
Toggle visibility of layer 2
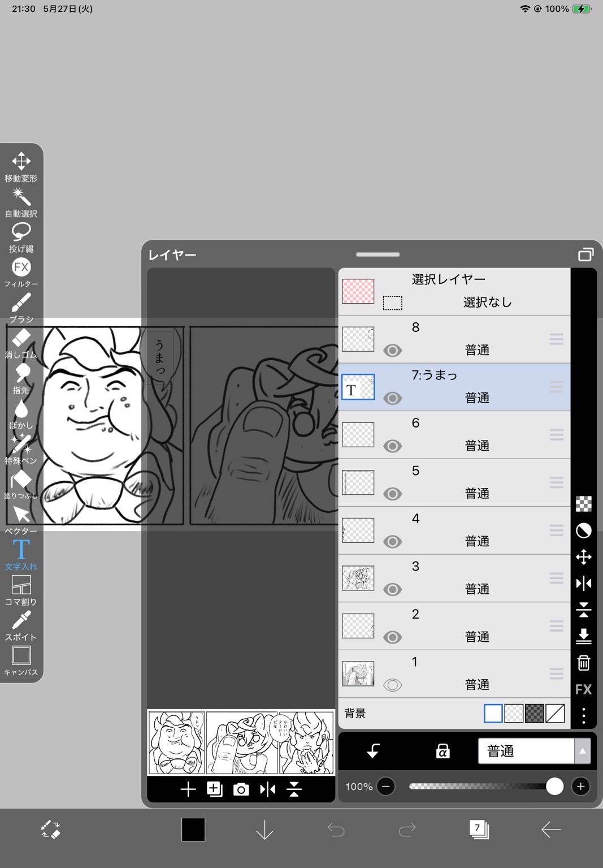coord(392,637)
